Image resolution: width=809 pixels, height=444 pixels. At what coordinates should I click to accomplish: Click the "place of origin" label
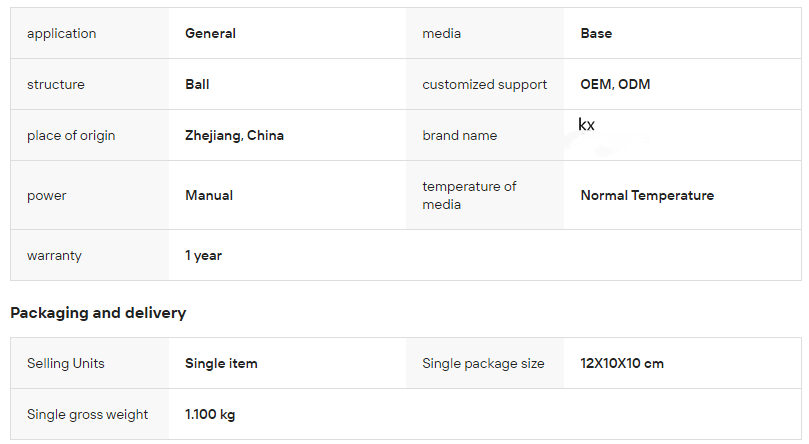(71, 136)
